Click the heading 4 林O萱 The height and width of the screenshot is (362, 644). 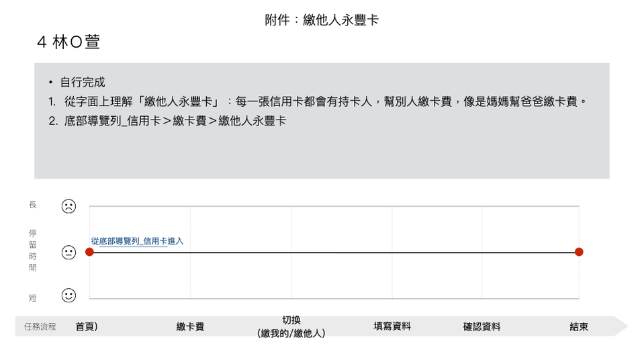pos(68,42)
